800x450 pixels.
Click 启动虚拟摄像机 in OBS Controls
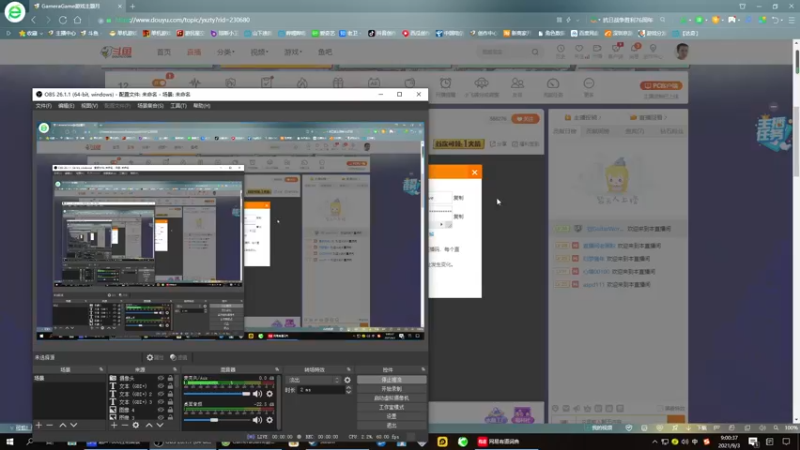click(391, 398)
